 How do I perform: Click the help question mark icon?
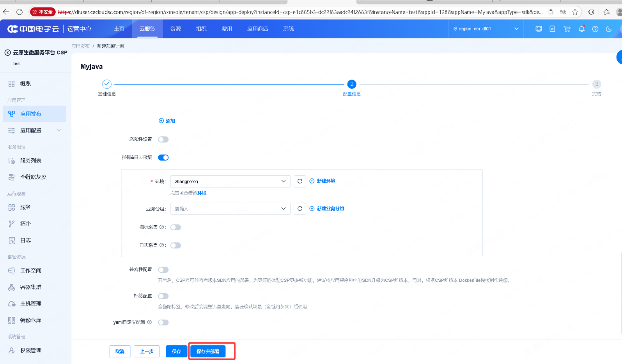point(595,29)
